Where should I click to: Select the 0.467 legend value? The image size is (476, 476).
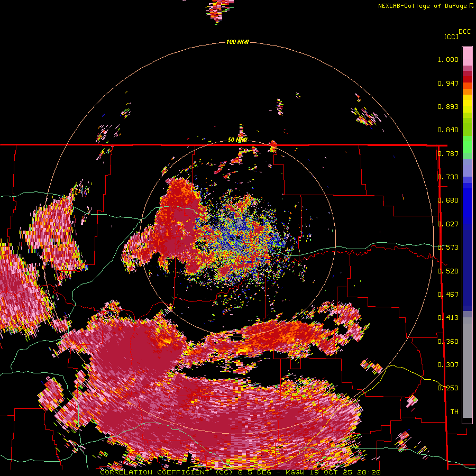[448, 295]
